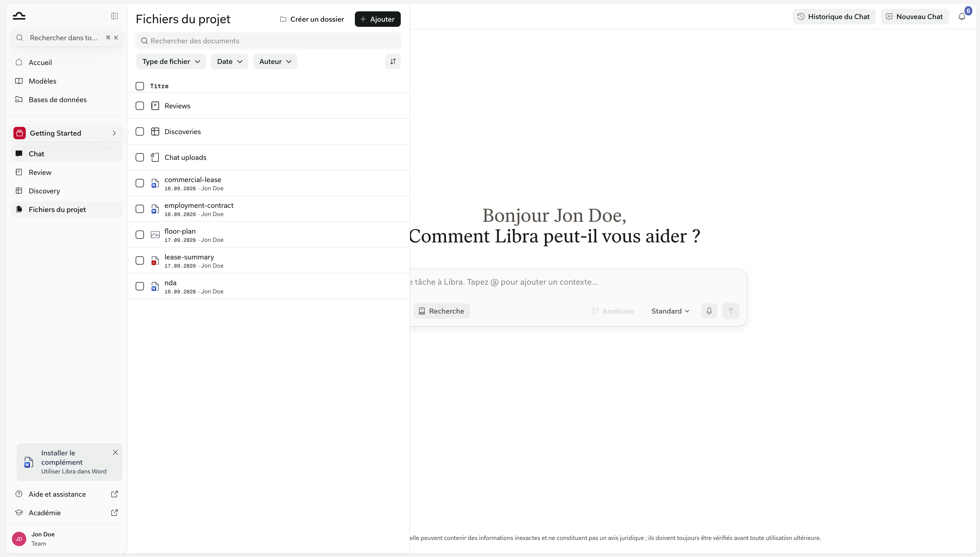Click the Word icon in install banner
This screenshot has height=557, width=980.
[28, 462]
